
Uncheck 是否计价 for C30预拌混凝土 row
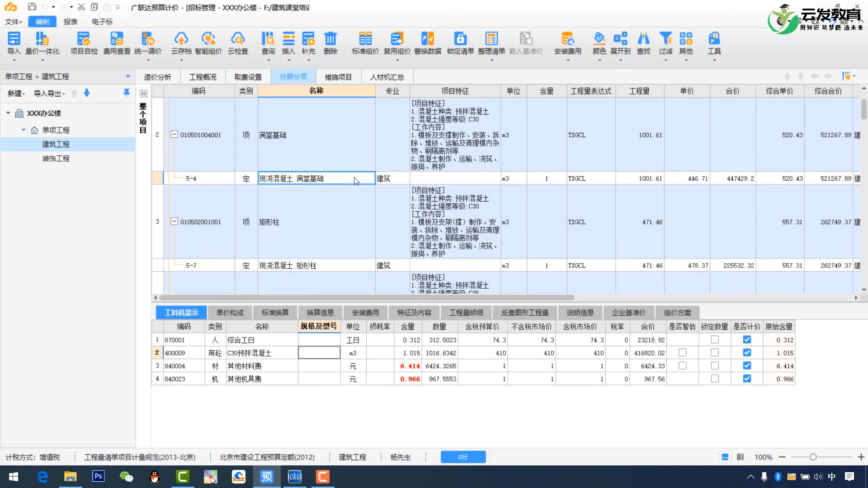point(747,352)
